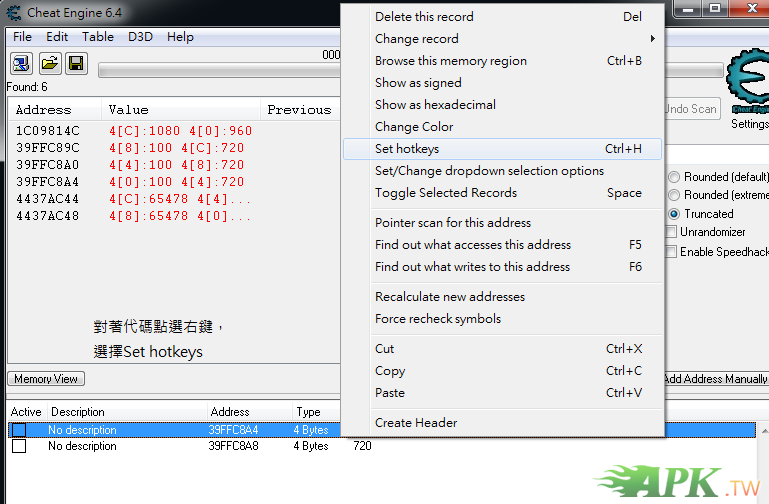Open the Table menu

(97, 37)
